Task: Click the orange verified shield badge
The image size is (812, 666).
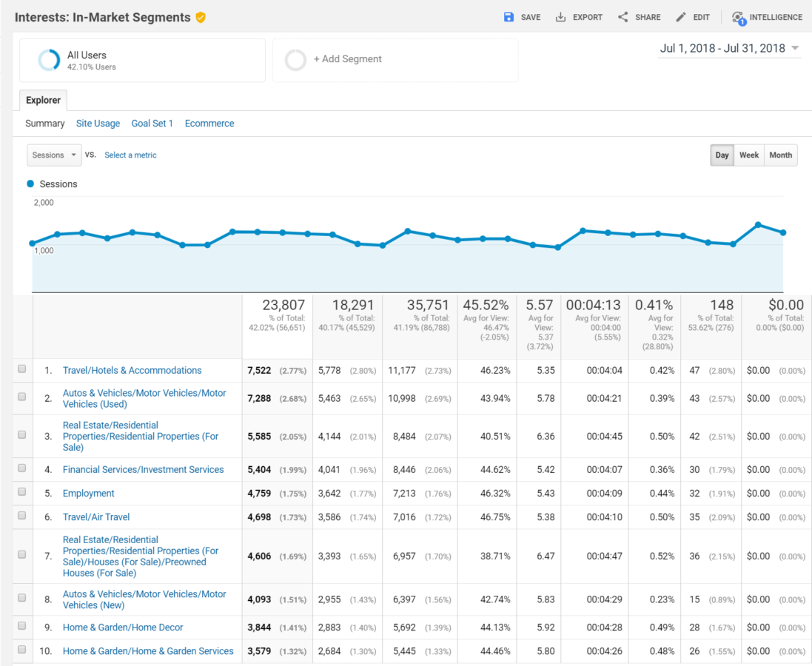Action: click(x=201, y=17)
